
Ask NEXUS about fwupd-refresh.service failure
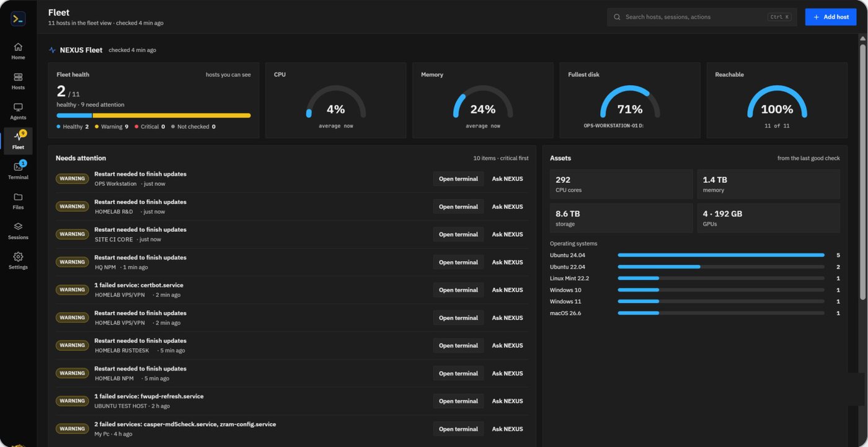point(507,401)
